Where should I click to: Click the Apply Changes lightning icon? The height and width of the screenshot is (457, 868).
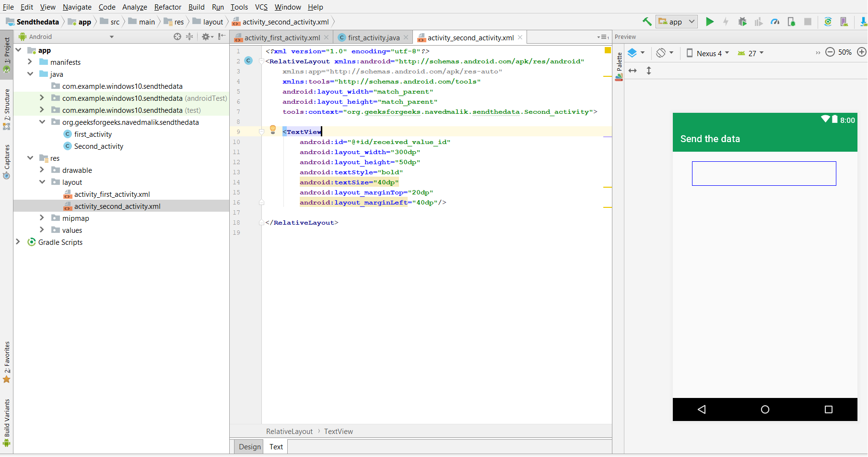point(726,22)
